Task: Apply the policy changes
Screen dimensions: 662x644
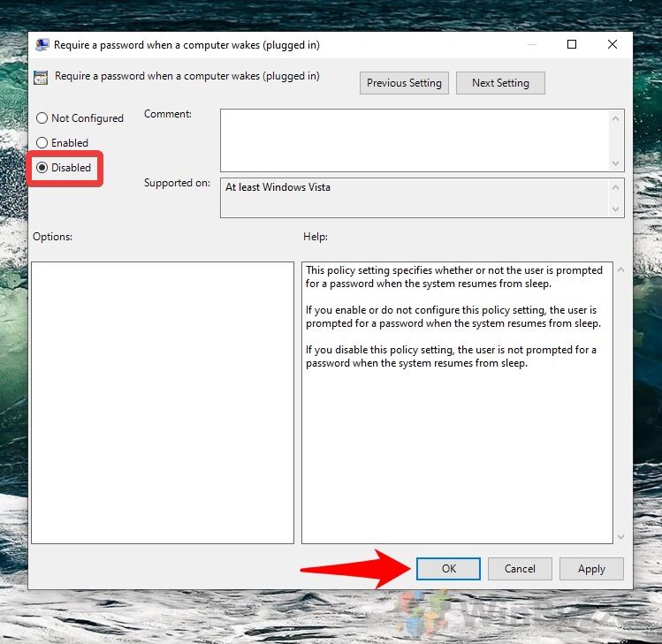Action: tap(591, 568)
